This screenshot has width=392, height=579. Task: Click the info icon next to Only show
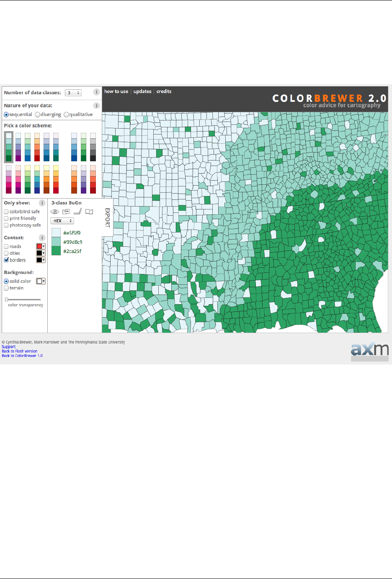[x=42, y=203]
